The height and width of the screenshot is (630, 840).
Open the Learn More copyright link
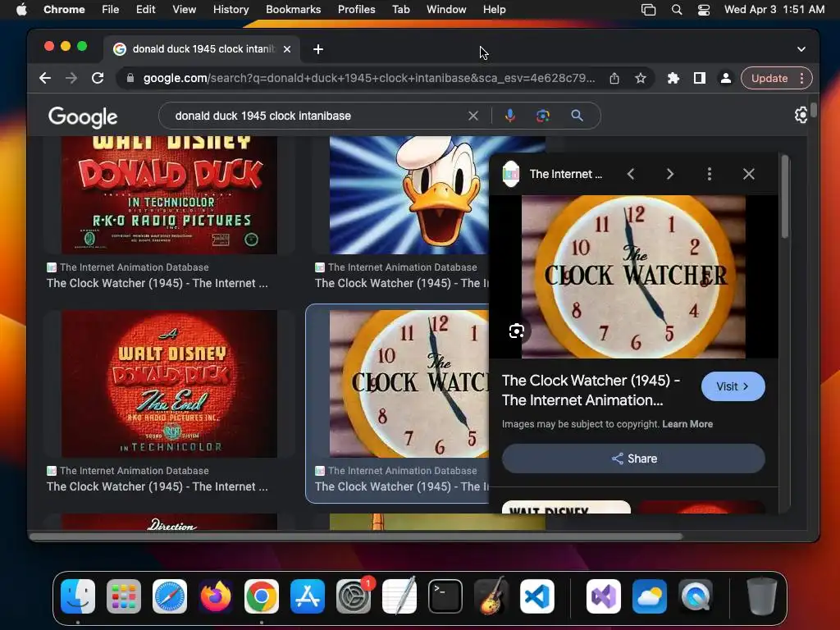[687, 424]
